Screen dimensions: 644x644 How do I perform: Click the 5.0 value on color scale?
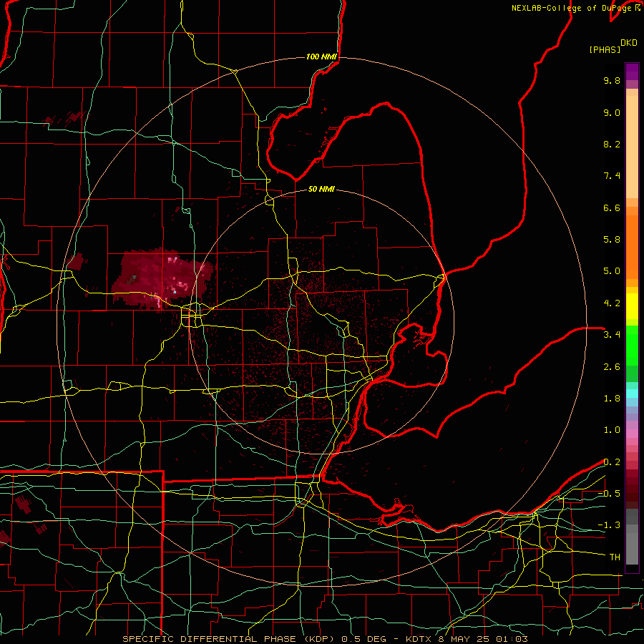[x=612, y=271]
